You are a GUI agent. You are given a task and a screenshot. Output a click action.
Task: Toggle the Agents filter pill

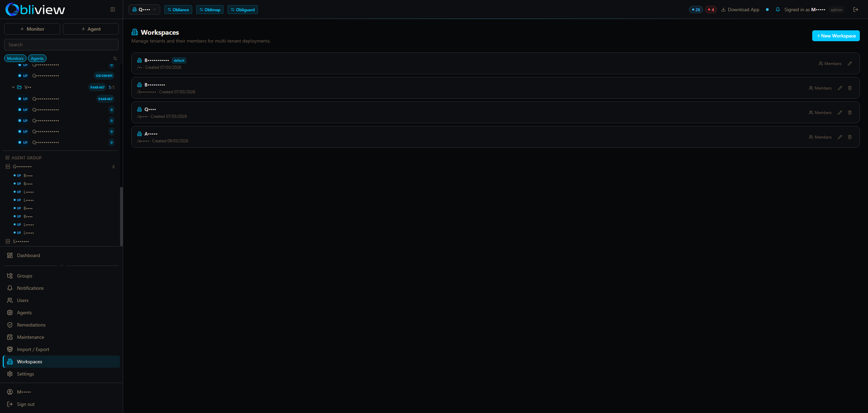(37, 59)
